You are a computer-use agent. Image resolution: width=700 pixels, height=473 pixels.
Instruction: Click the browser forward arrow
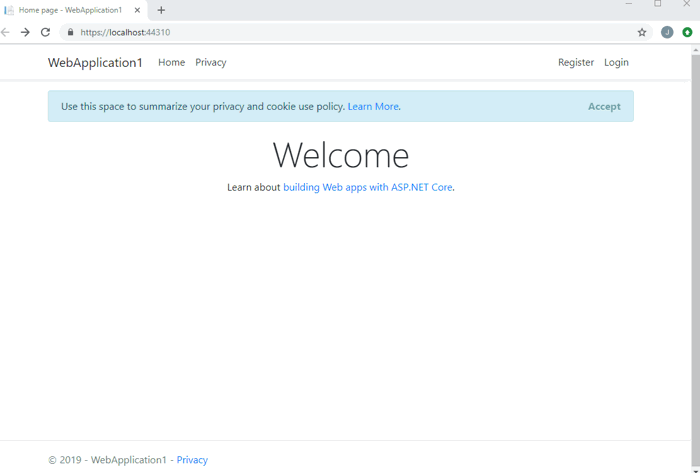click(x=25, y=32)
